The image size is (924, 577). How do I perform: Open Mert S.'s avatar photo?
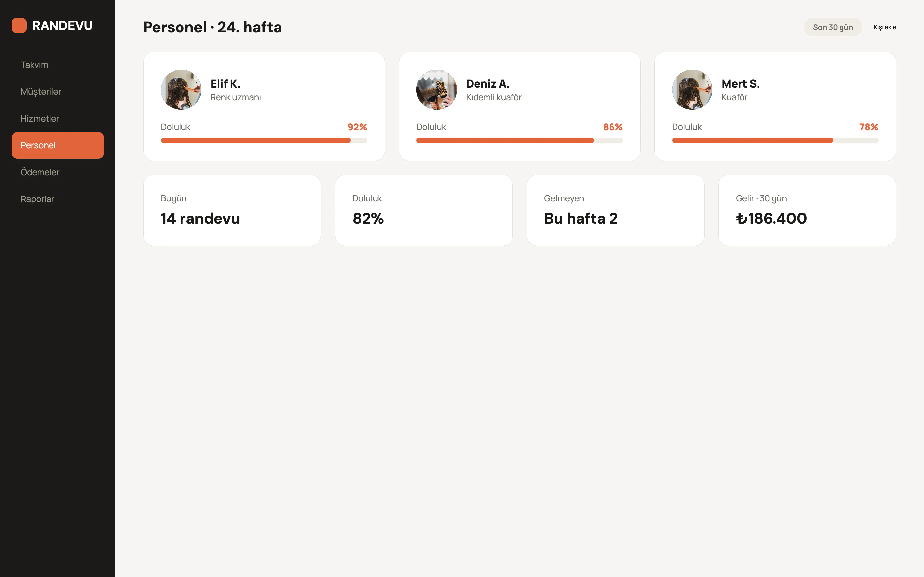[692, 90]
